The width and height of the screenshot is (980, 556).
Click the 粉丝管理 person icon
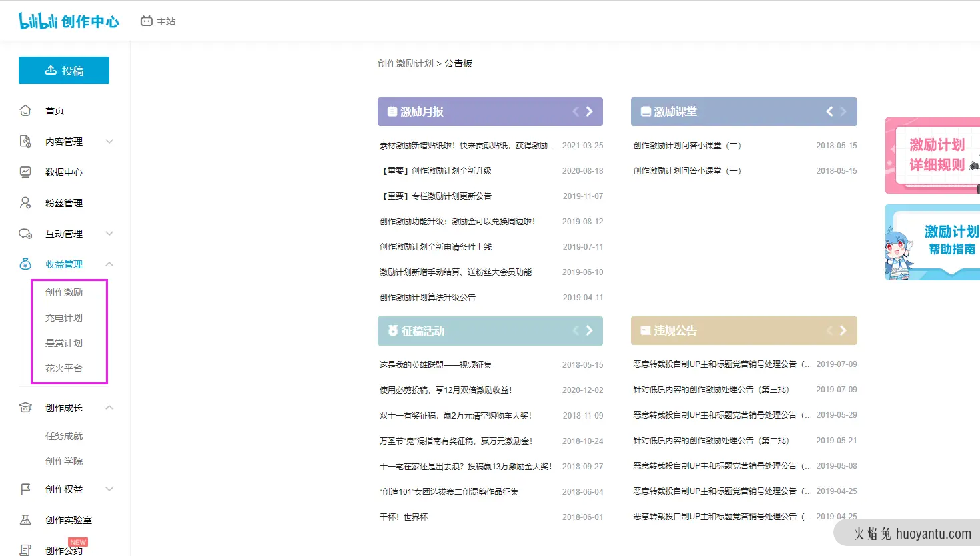pos(25,203)
